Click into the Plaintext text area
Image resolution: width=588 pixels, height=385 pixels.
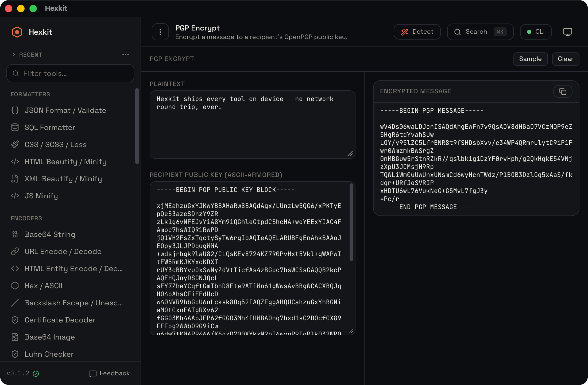253,125
